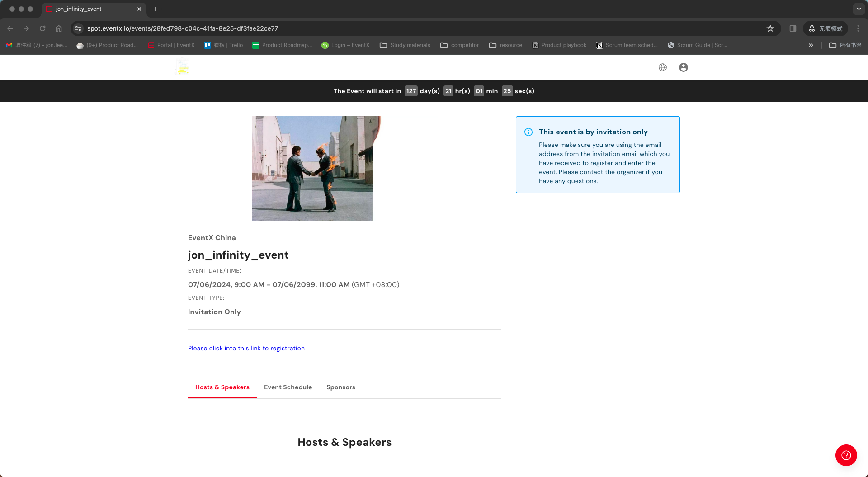The height and width of the screenshot is (477, 868).
Task: Switch to Event Schedule tab
Action: coord(288,387)
